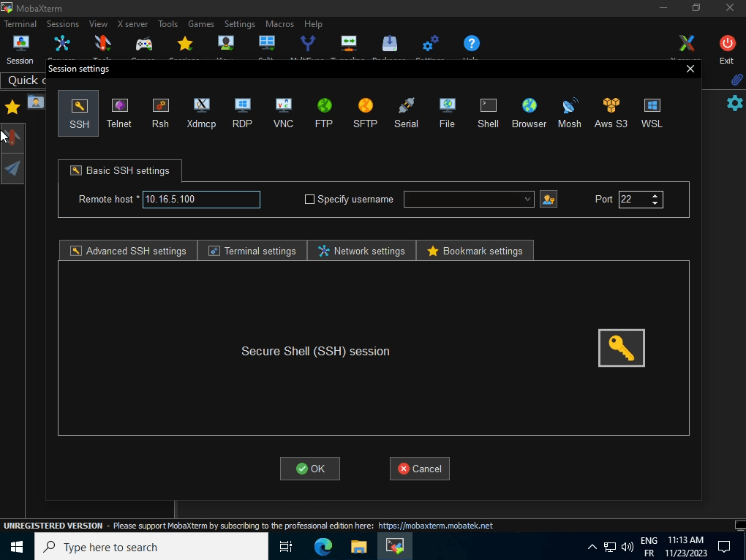Switch to the Terminal settings tab

[x=252, y=251]
